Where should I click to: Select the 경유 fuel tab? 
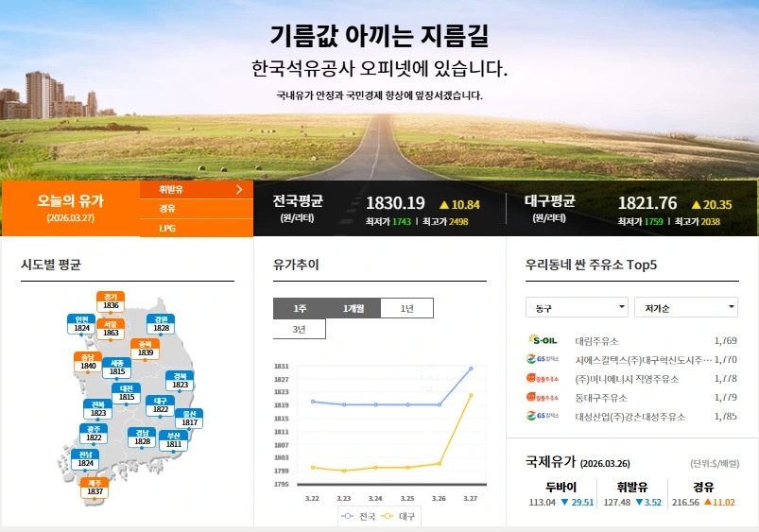pyautogui.click(x=196, y=209)
